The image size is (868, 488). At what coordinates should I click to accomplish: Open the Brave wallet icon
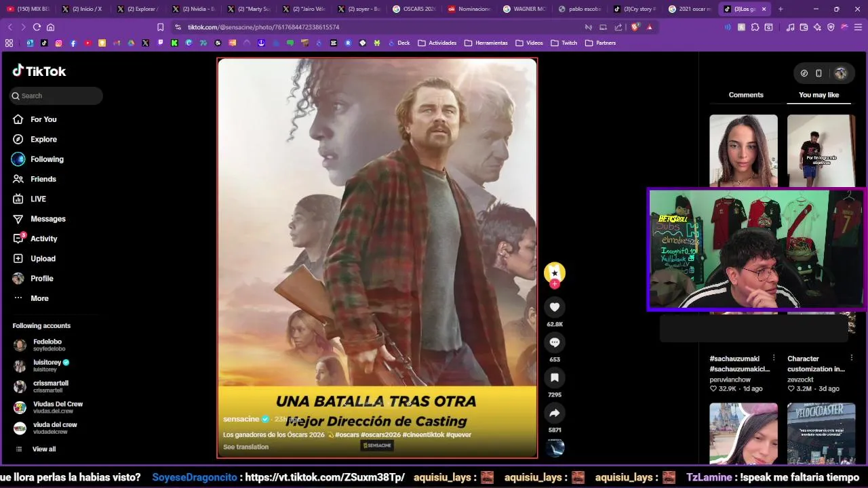click(804, 27)
